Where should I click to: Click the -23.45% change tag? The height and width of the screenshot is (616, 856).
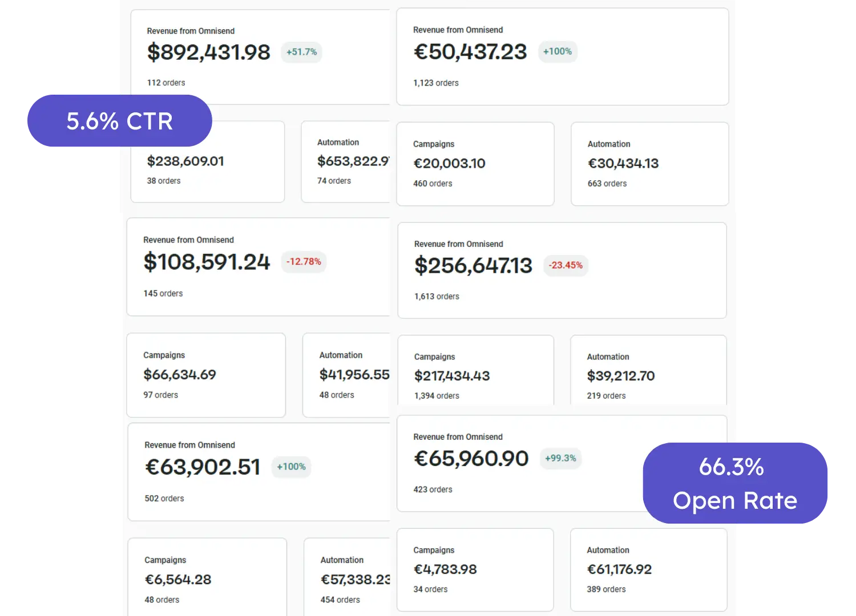tap(566, 265)
